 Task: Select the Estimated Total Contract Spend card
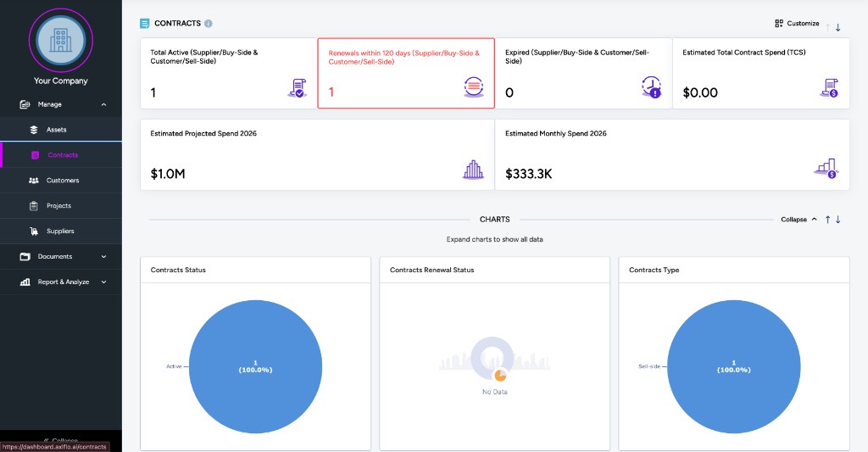click(x=761, y=73)
